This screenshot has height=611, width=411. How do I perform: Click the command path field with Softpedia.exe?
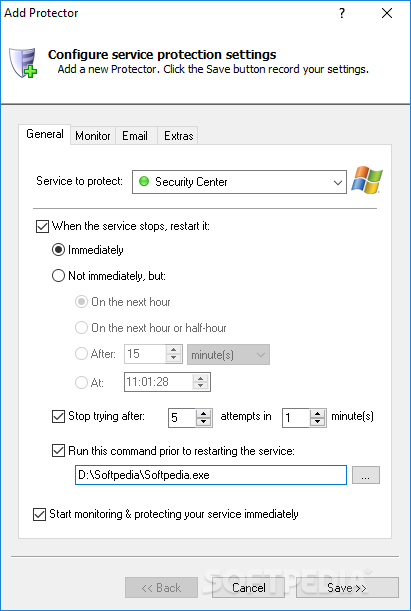click(x=211, y=475)
